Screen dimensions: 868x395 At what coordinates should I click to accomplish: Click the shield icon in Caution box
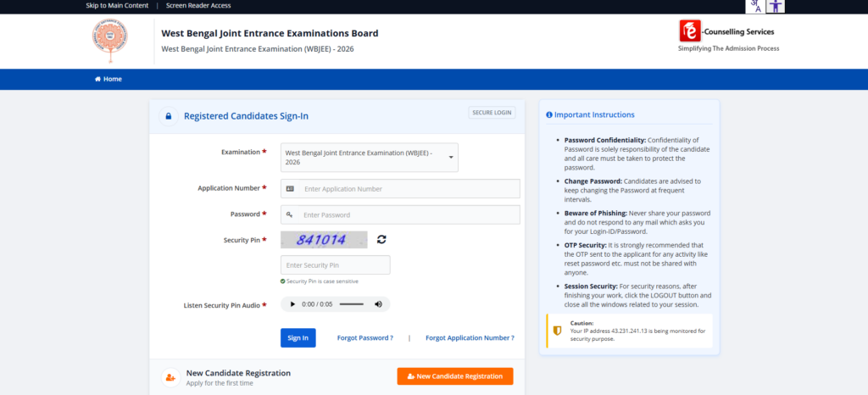(x=558, y=331)
